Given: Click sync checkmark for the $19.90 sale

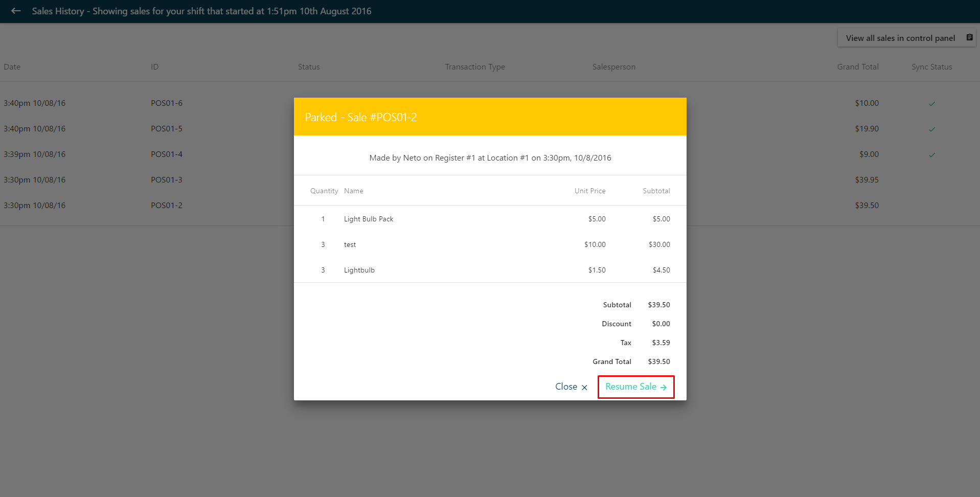Looking at the screenshot, I should (932, 129).
